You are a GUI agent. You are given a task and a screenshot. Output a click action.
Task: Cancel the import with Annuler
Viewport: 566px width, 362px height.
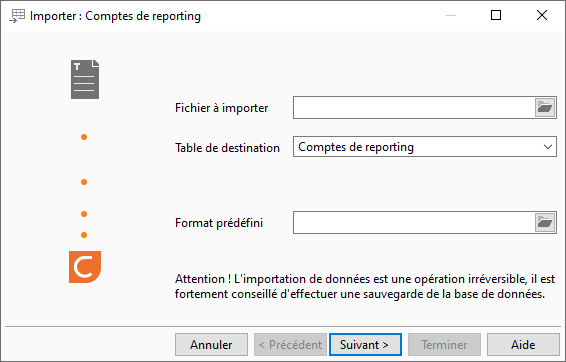[x=212, y=345]
